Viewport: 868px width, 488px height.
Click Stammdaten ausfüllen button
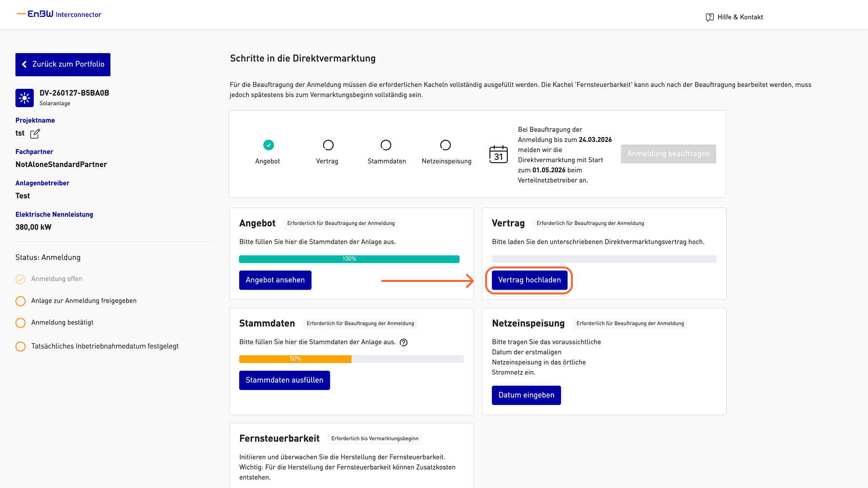(x=284, y=380)
